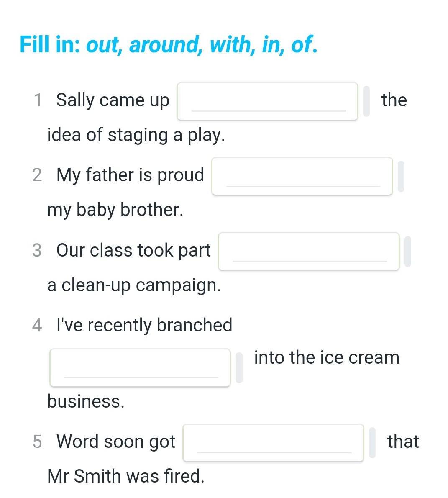Click the question number 1 label
The width and height of the screenshot is (448, 498).
coord(38,100)
